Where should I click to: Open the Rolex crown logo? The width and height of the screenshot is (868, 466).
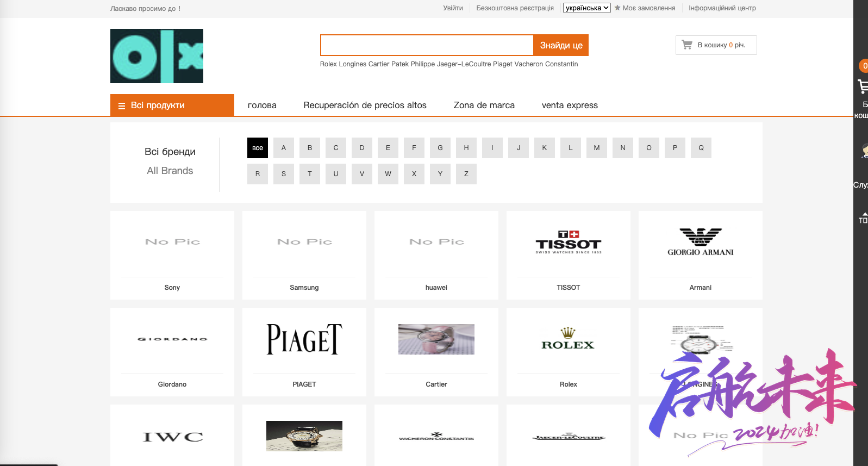tap(568, 338)
